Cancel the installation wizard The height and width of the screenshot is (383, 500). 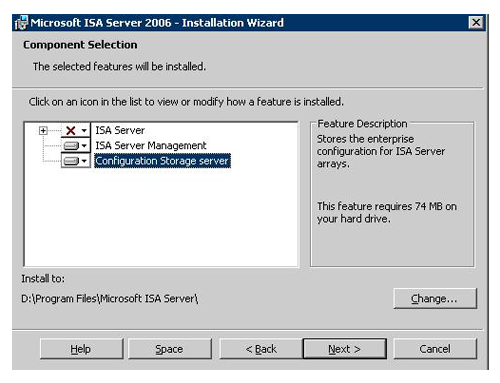435,349
